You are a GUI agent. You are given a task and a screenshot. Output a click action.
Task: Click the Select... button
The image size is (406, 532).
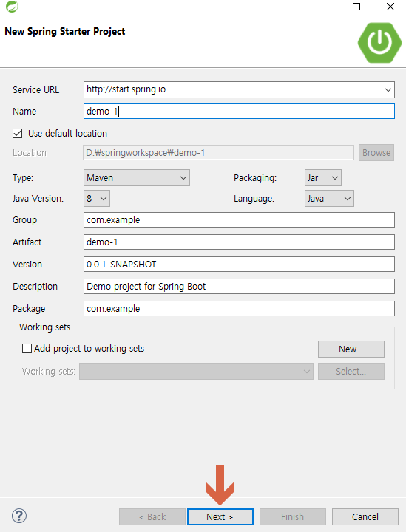pyautogui.click(x=351, y=371)
